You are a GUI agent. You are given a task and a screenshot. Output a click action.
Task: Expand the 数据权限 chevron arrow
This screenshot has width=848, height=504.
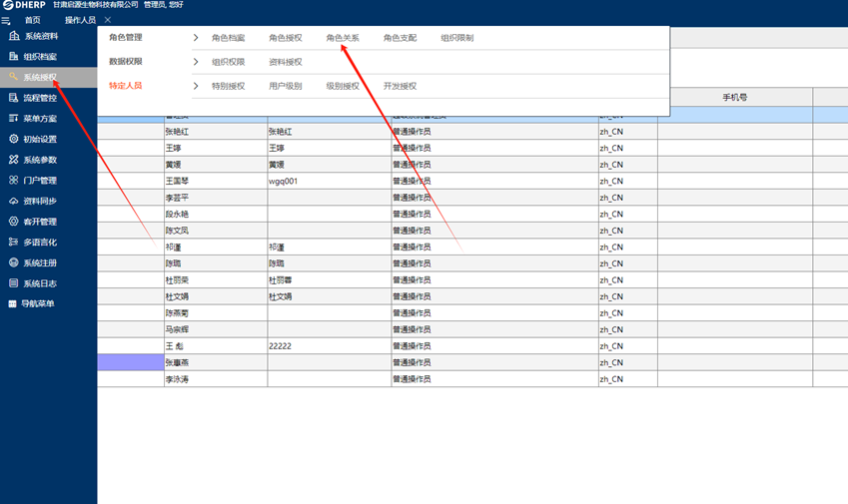(196, 62)
